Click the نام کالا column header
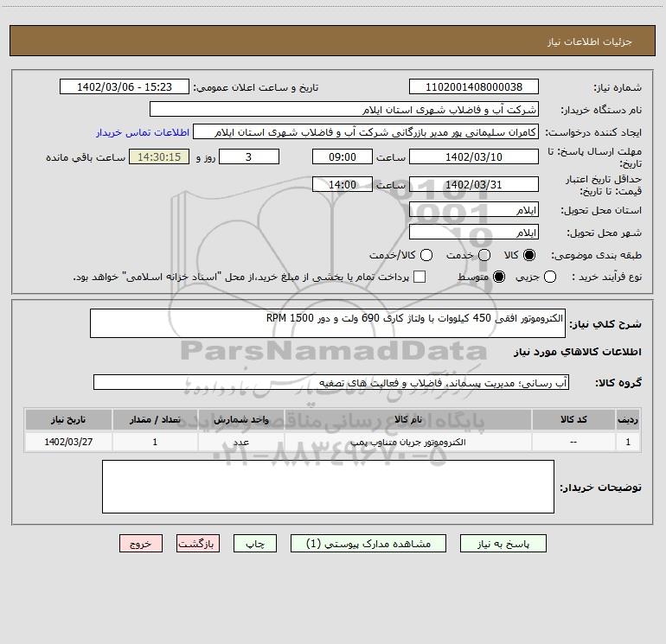The width and height of the screenshot is (666, 644). pos(407,420)
